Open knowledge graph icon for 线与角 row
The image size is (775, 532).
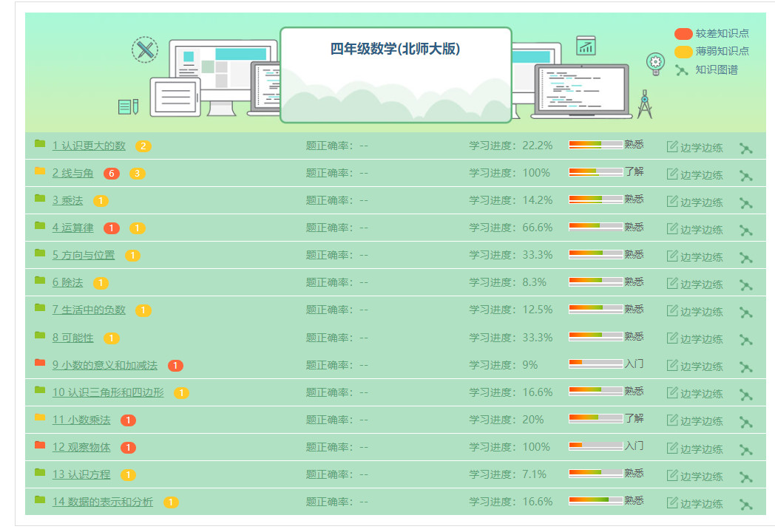(x=745, y=176)
